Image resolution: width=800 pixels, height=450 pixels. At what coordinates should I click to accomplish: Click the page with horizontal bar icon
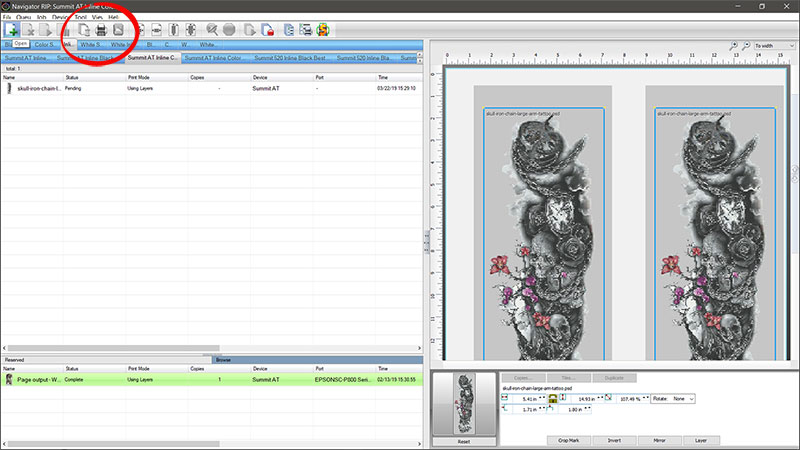point(157,30)
